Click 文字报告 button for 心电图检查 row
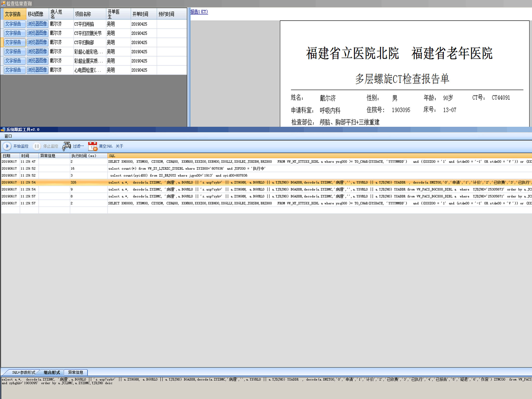 (x=15, y=70)
